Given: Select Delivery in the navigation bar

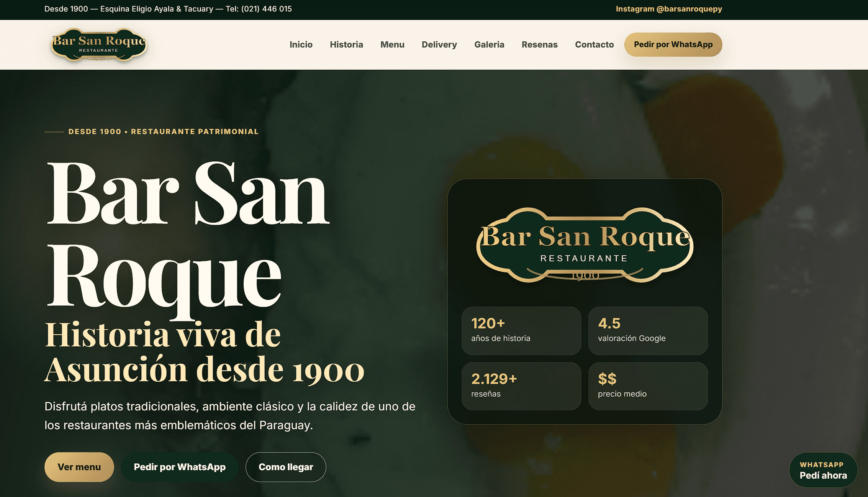Looking at the screenshot, I should (439, 44).
